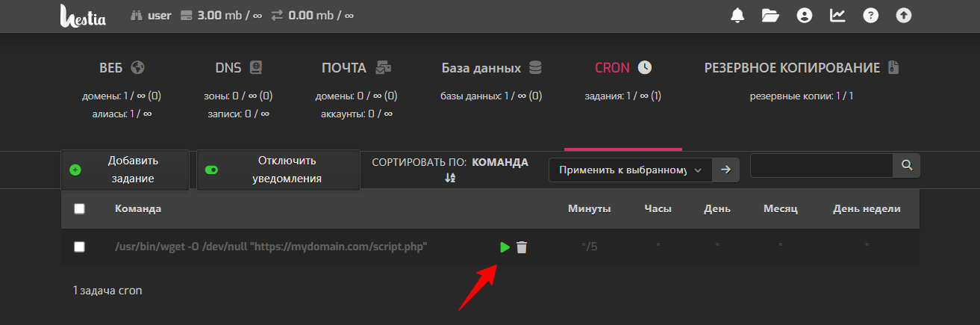Click the wget command text
Image resolution: width=980 pixels, height=325 pixels.
click(x=271, y=247)
